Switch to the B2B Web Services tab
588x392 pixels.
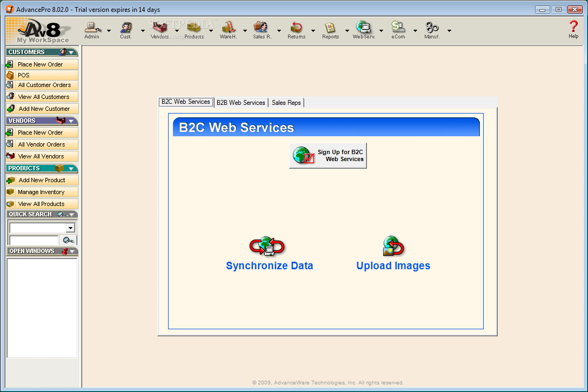point(240,102)
